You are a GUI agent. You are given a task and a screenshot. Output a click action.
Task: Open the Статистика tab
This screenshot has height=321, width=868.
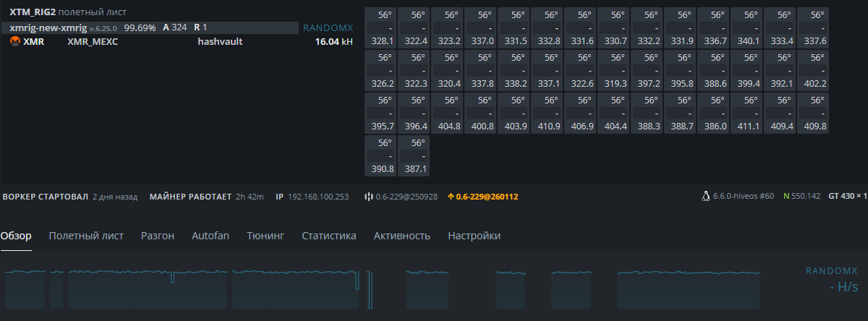[x=329, y=236]
